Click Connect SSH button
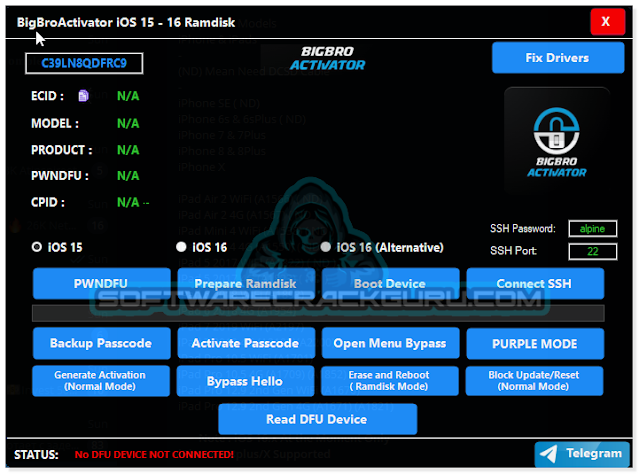 [535, 284]
